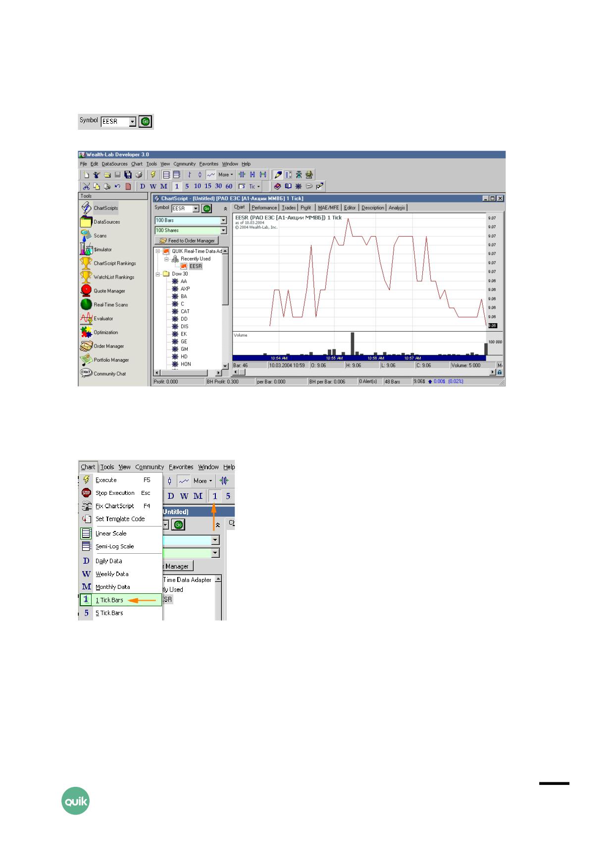Open WatchList Rankings in the Tools sidebar

108,277
